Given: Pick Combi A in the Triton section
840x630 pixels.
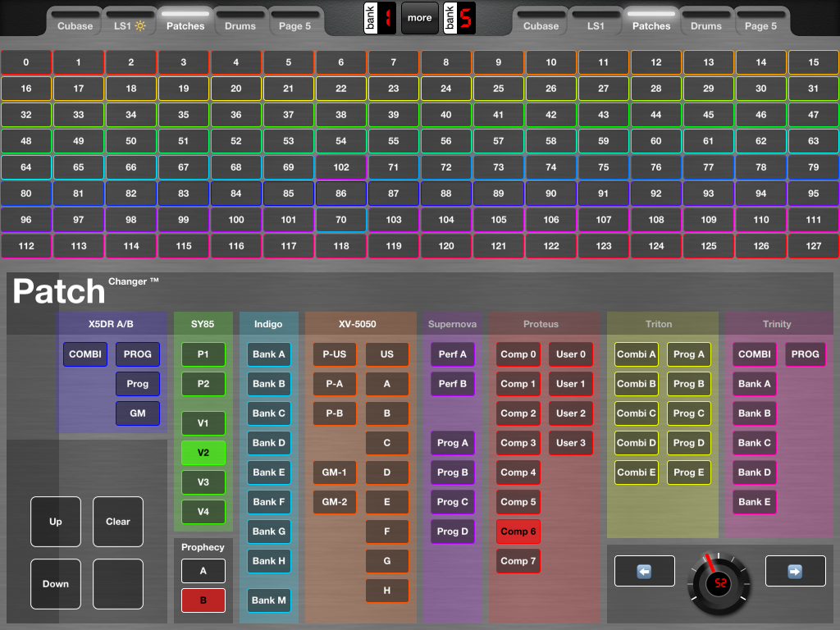Looking at the screenshot, I should point(637,354).
